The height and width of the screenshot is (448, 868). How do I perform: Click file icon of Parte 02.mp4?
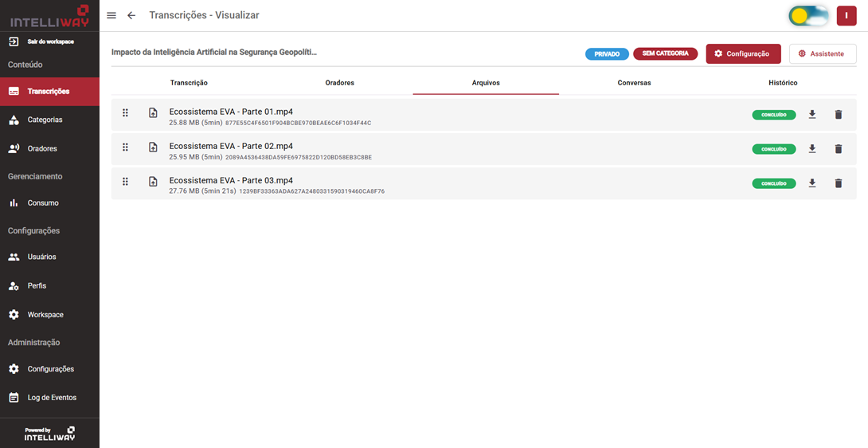point(153,147)
